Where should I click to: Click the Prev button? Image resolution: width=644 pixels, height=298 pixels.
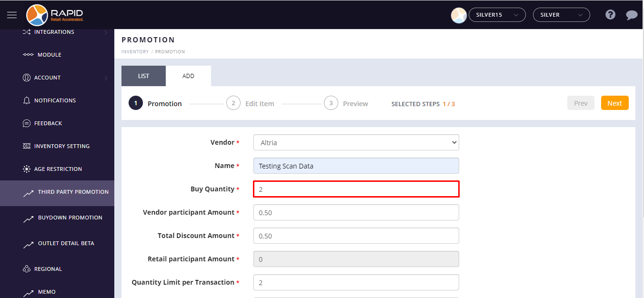point(581,103)
